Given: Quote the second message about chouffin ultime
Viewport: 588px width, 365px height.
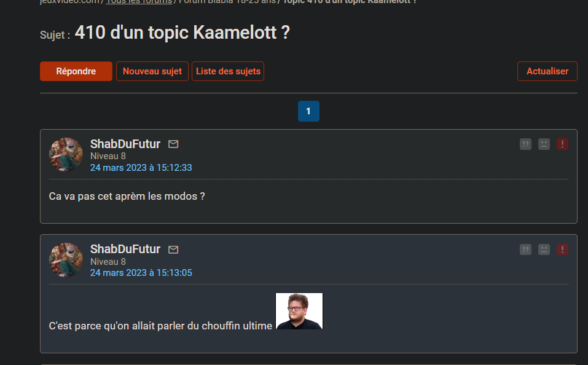Looking at the screenshot, I should pos(525,249).
